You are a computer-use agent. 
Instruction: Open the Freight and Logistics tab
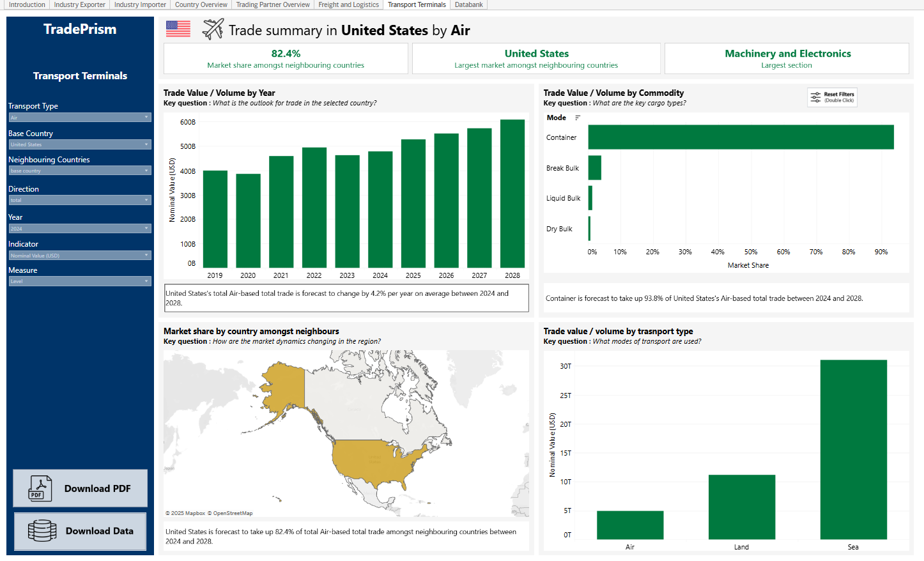tap(348, 4)
